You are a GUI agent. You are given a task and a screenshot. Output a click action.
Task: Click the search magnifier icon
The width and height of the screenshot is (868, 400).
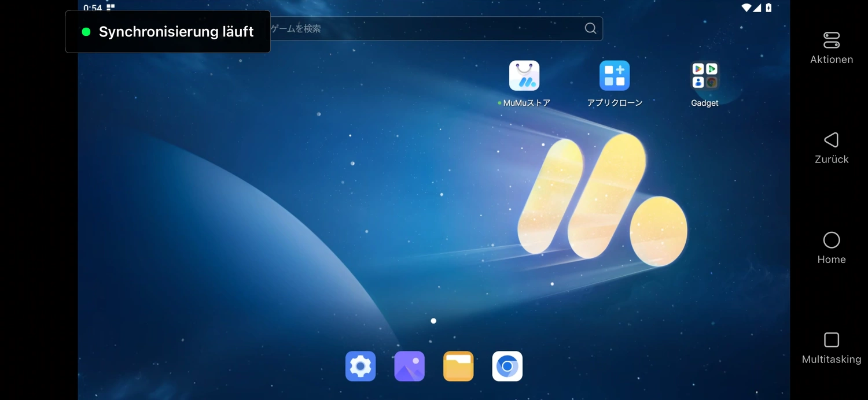pos(590,28)
